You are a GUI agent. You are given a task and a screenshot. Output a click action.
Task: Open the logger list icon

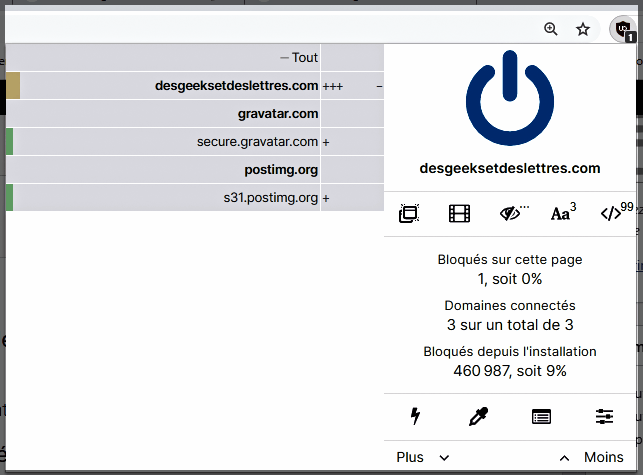pyautogui.click(x=541, y=416)
